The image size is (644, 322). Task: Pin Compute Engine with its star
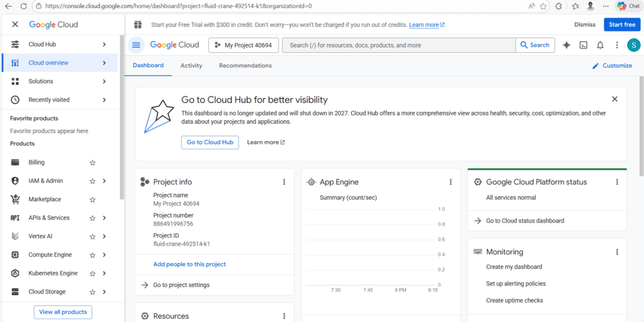[92, 255]
